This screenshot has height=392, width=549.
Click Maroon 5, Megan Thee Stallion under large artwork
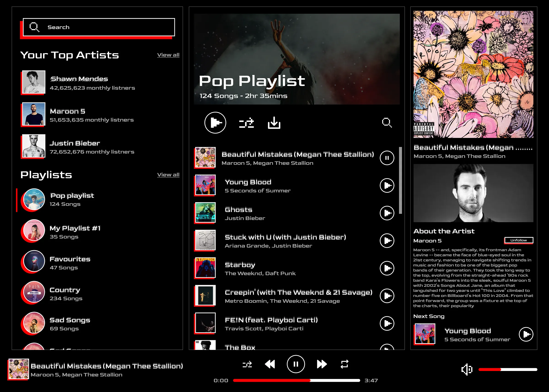(459, 156)
